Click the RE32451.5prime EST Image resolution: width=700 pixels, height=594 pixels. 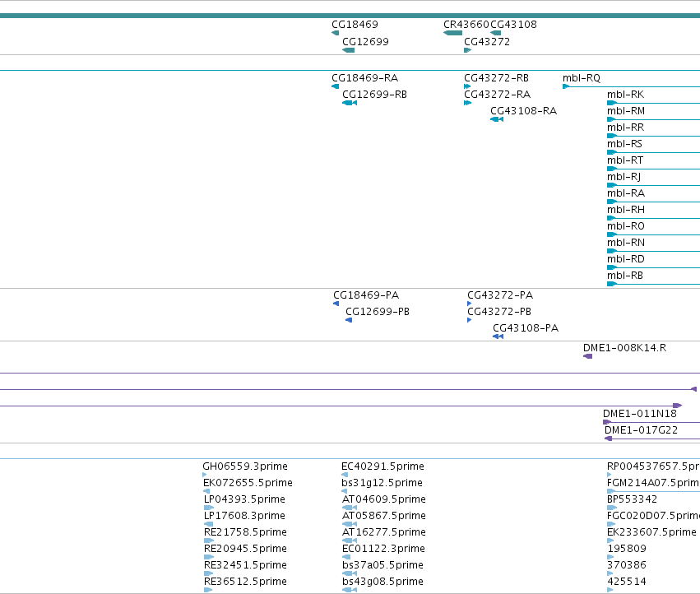click(x=245, y=565)
